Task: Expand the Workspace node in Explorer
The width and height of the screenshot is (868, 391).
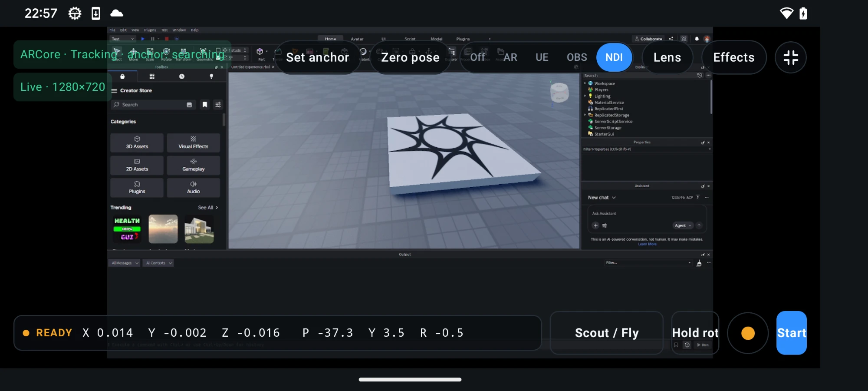Action: coord(585,83)
